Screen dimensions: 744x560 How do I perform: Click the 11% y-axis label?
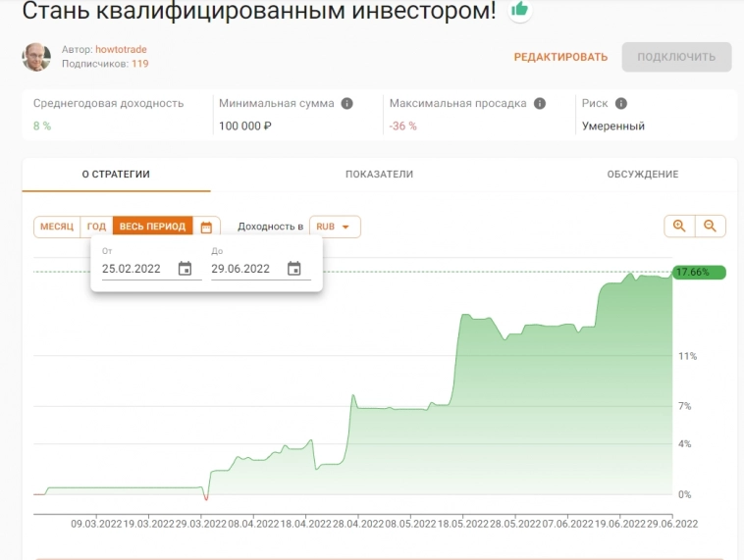tap(687, 356)
